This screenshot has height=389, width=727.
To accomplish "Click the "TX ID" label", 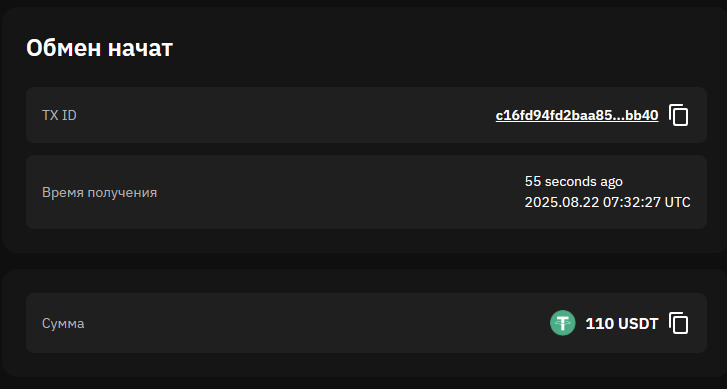I will tap(59, 115).
